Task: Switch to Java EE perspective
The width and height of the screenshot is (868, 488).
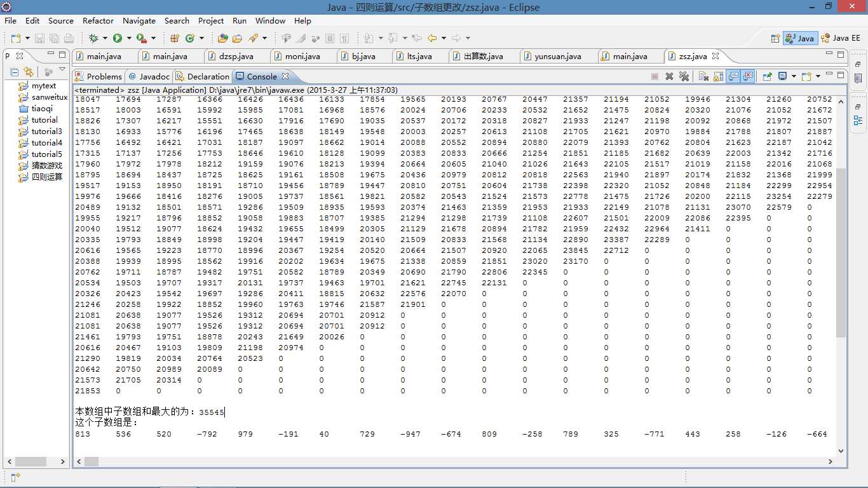Action: [x=841, y=38]
